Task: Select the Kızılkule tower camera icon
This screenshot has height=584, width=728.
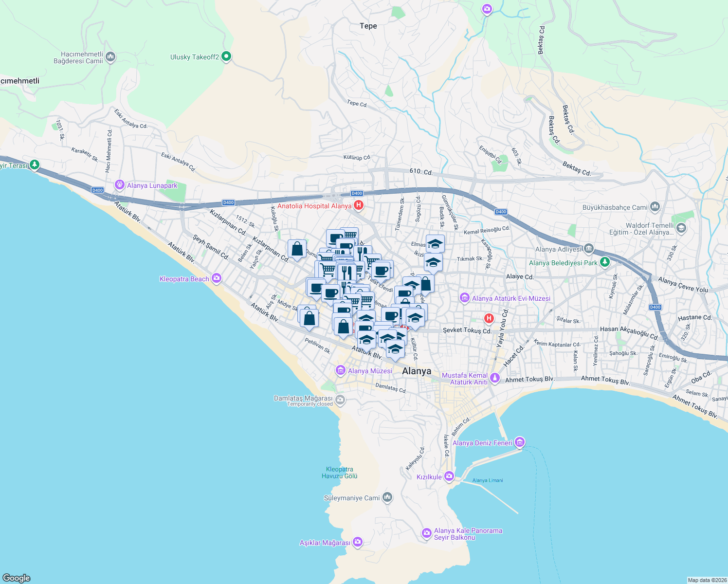Action: 449,476
